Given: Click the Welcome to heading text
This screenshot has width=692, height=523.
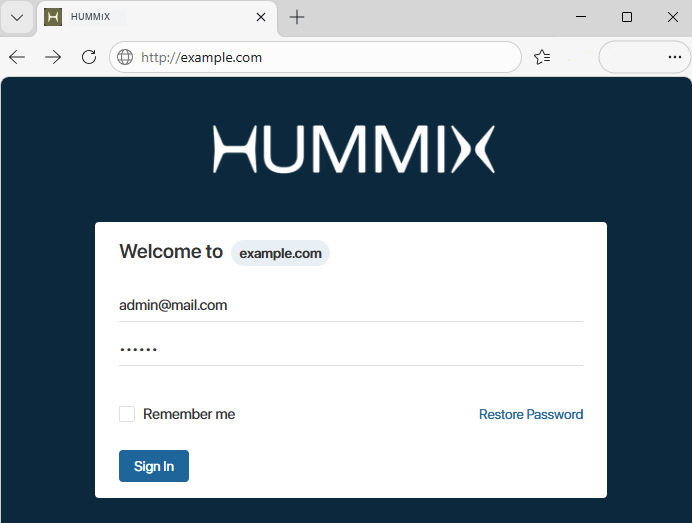Looking at the screenshot, I should point(171,252).
